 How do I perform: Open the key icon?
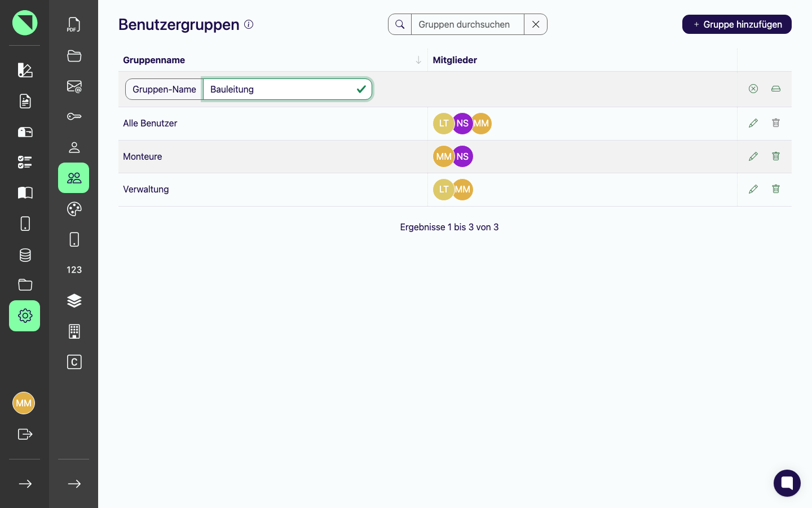[74, 117]
